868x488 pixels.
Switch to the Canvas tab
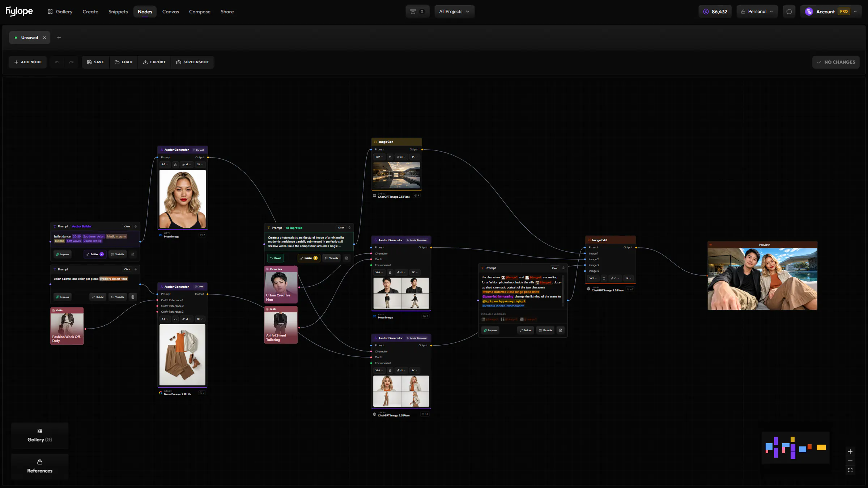(x=170, y=12)
